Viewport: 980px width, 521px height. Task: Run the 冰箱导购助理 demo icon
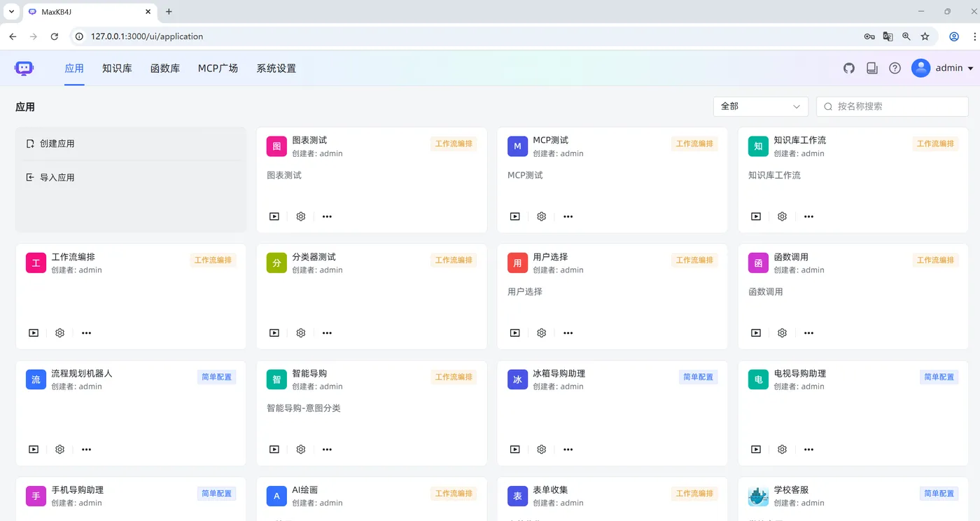pos(515,450)
